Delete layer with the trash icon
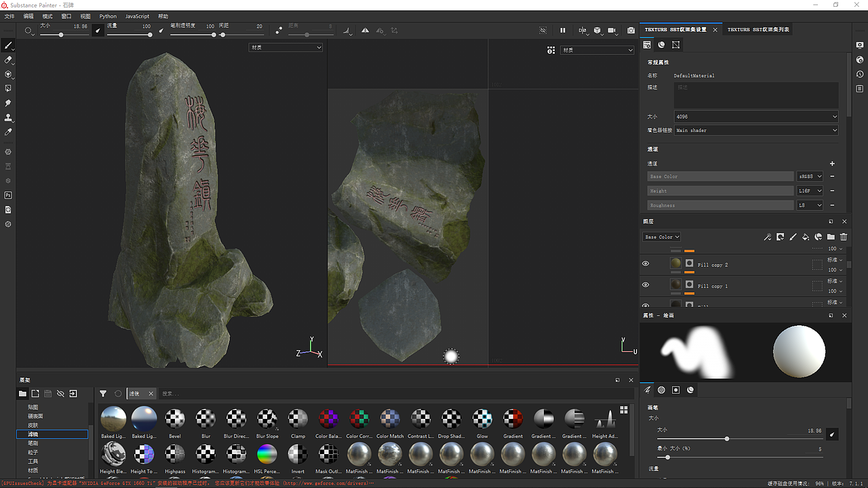 (x=844, y=237)
